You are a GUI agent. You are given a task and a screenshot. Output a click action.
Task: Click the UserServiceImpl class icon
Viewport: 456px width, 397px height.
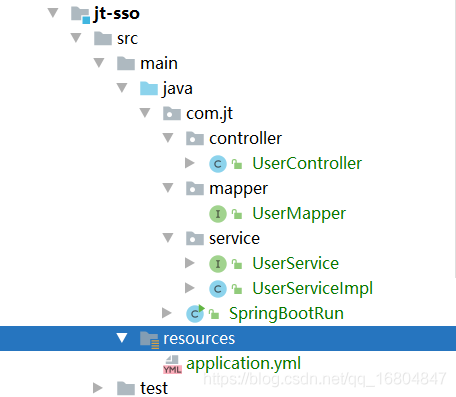218,289
